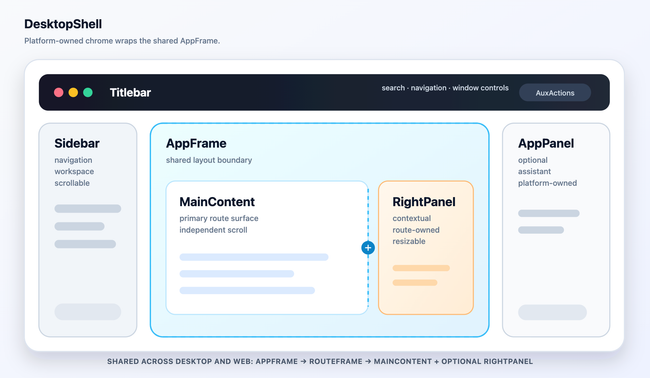Click 'optional' text in AppPanel
This screenshot has width=650, height=378.
pos(533,160)
